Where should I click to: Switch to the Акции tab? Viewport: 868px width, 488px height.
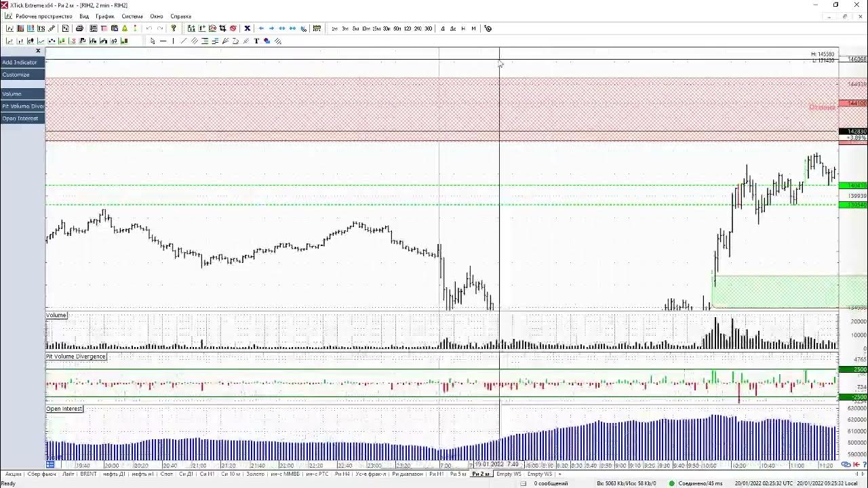pyautogui.click(x=13, y=474)
